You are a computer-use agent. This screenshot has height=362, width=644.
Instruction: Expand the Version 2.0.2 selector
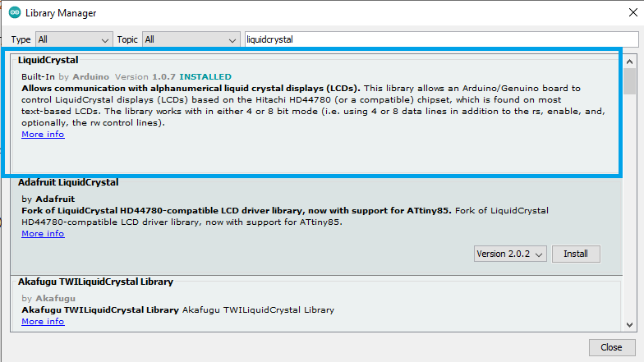511,254
